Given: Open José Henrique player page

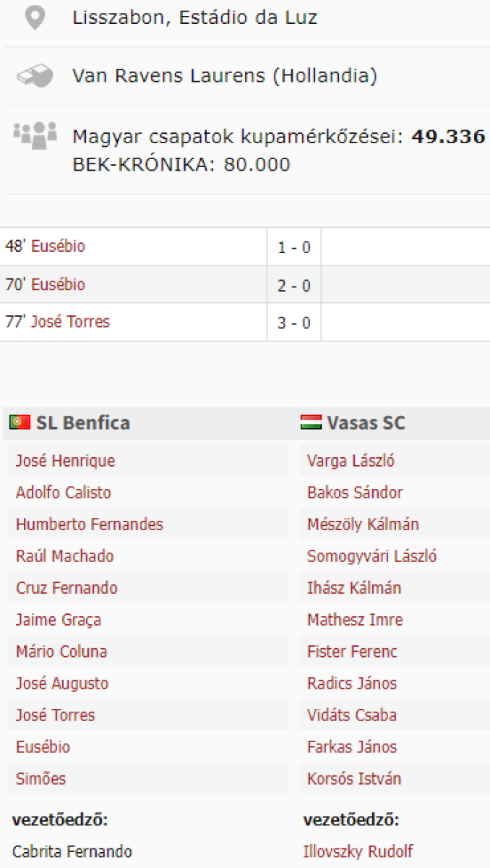Looking at the screenshot, I should pyautogui.click(x=65, y=461).
